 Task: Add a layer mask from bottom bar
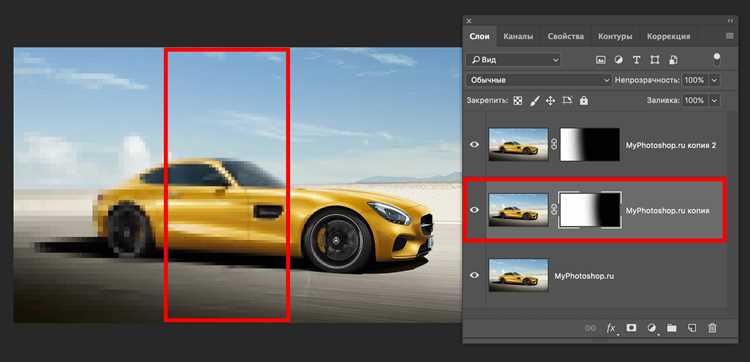(631, 328)
